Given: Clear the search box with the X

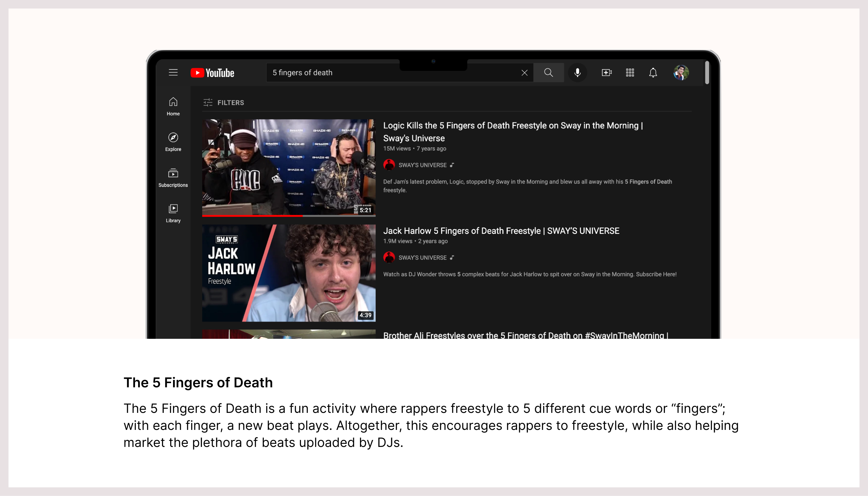Looking at the screenshot, I should pos(524,73).
